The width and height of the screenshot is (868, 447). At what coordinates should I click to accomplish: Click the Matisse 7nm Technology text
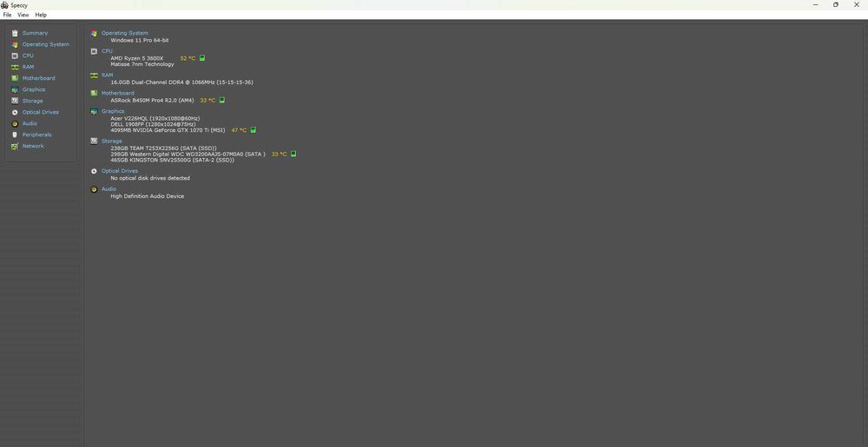point(142,64)
